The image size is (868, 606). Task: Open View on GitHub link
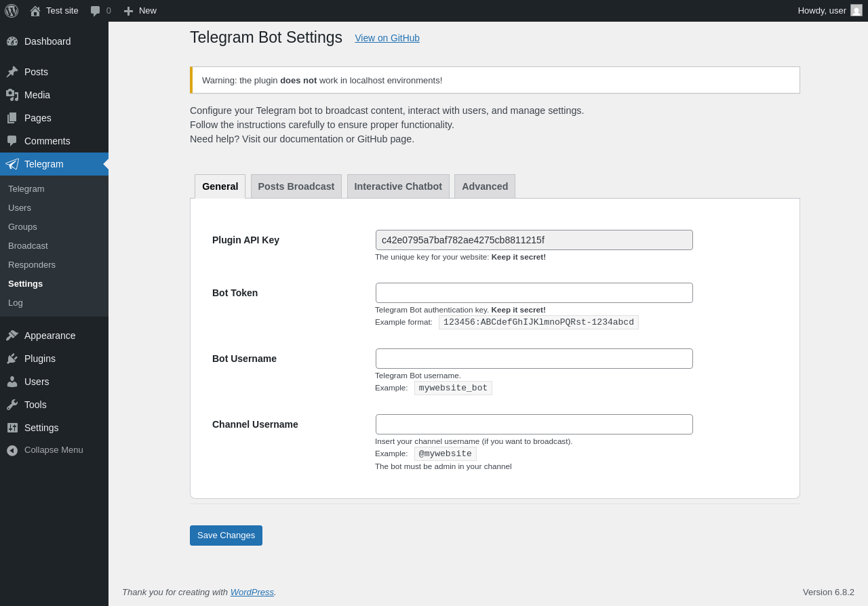tap(387, 38)
